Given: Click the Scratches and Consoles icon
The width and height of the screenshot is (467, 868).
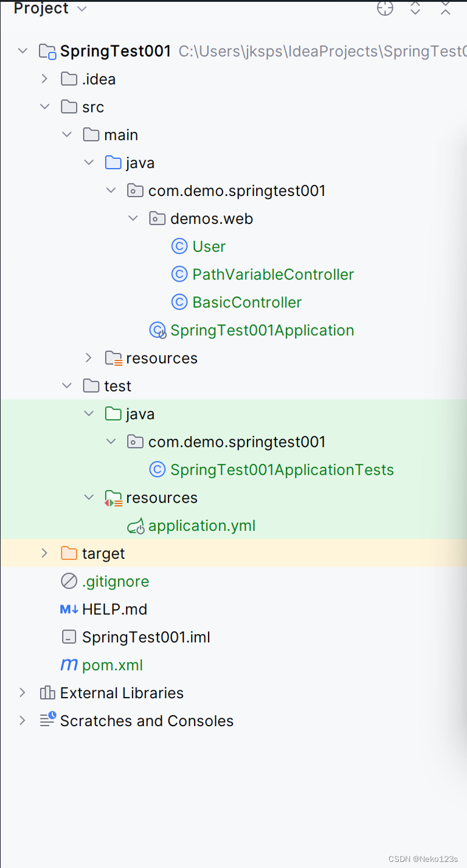Looking at the screenshot, I should pyautogui.click(x=47, y=721).
